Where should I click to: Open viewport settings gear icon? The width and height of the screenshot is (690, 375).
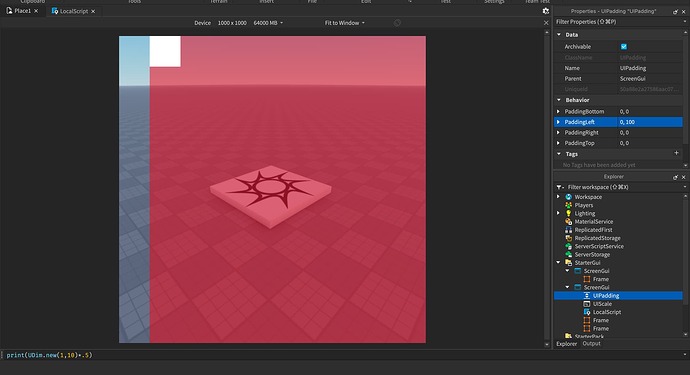546,11
